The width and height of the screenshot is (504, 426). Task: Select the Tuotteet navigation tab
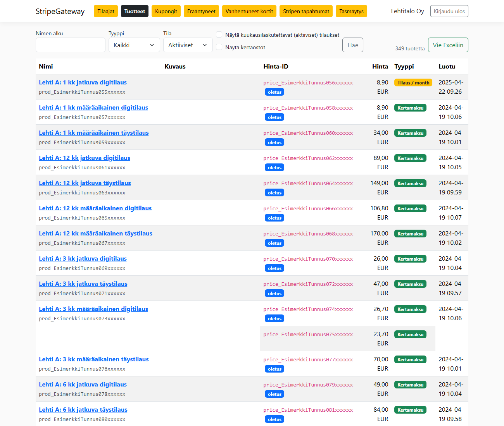click(x=135, y=11)
